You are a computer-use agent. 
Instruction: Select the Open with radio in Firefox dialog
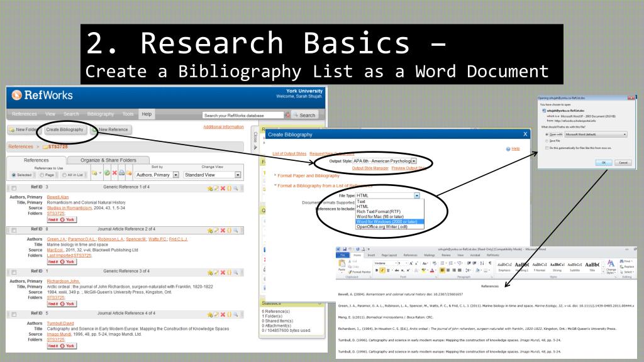point(547,134)
